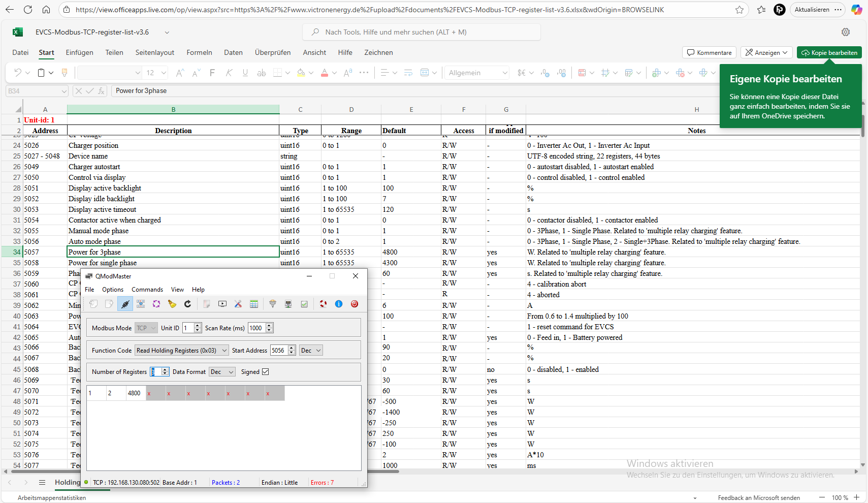Open the bus monitor screen icon in QModMaster
Screen dimensions: 868x503
pos(222,304)
